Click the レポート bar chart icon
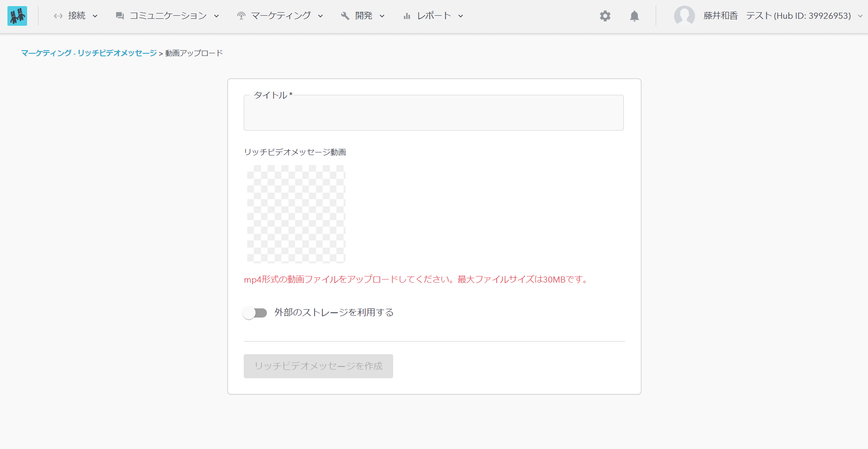The width and height of the screenshot is (868, 449). 407,16
